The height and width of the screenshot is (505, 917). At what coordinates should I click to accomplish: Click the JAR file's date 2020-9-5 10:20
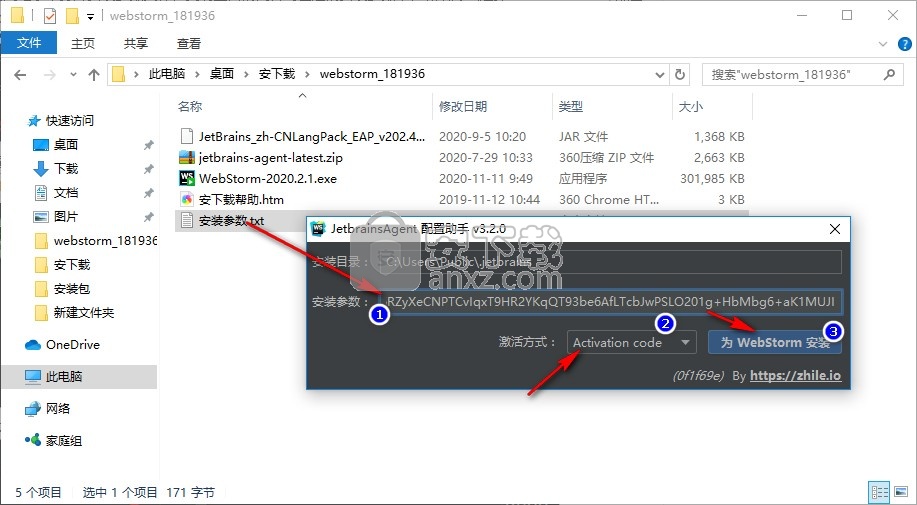482,136
